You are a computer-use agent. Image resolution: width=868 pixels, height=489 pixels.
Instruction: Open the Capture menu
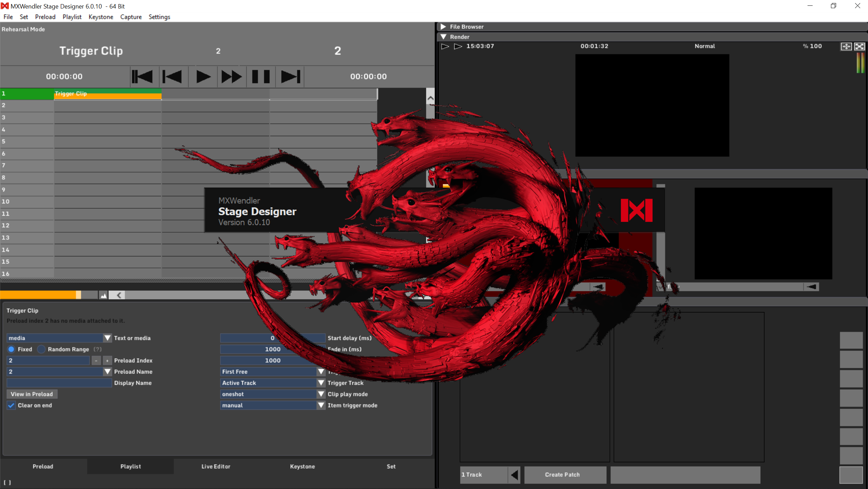[131, 17]
